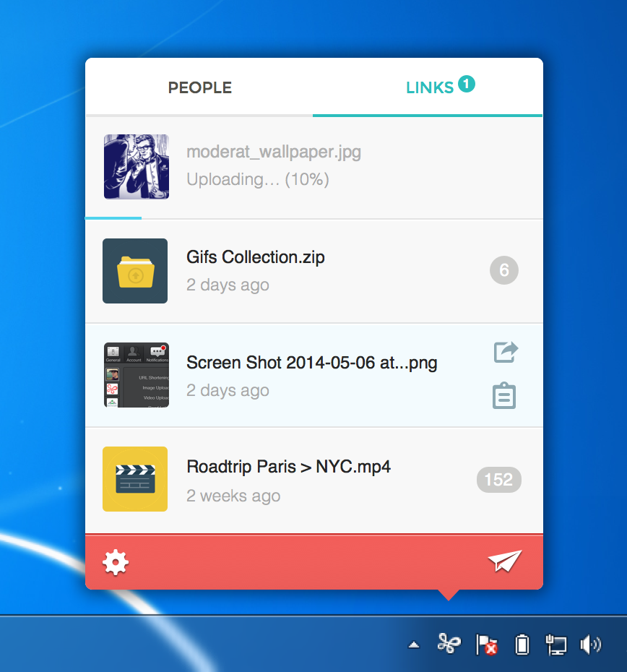Click the paper plane send icon
This screenshot has height=672, width=627.
pyautogui.click(x=506, y=561)
